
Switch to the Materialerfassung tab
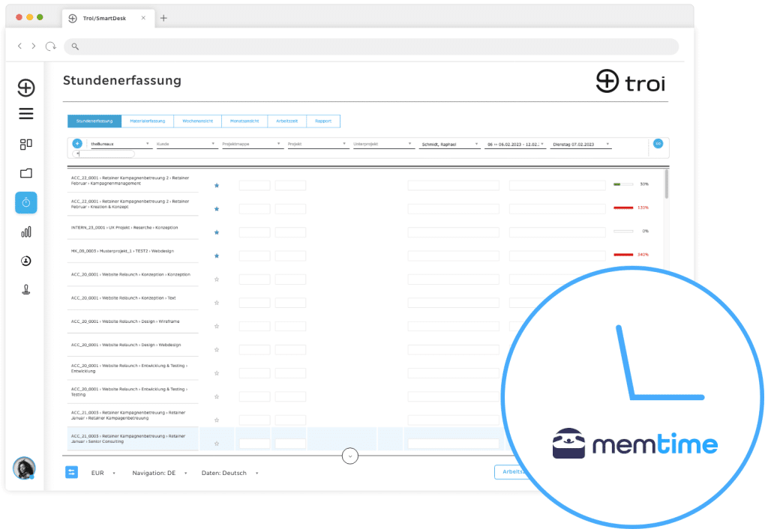click(x=148, y=121)
